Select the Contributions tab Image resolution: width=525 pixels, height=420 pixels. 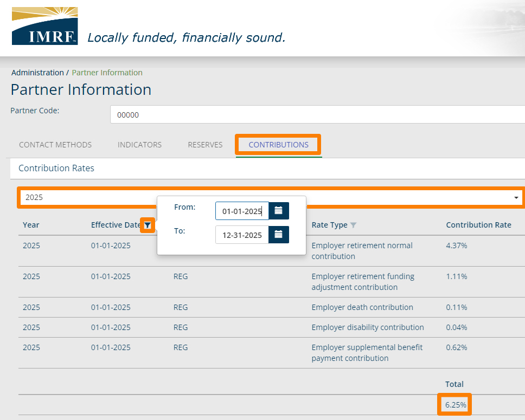(x=278, y=145)
